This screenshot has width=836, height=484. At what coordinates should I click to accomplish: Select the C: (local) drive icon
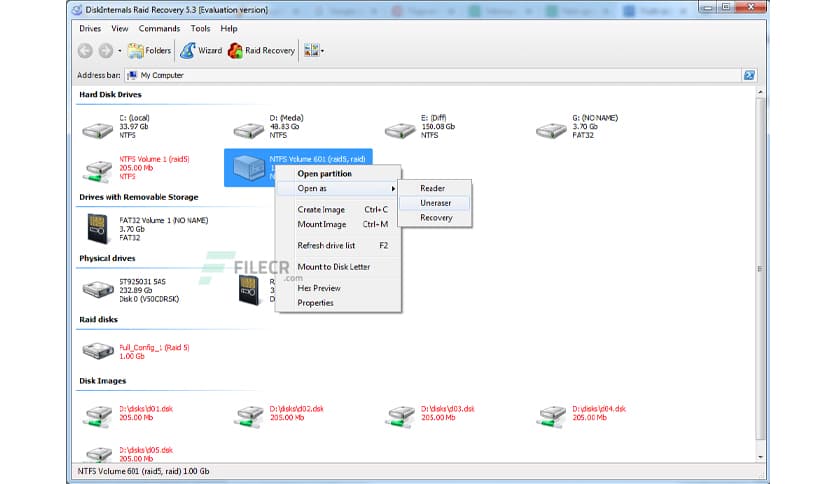98,130
